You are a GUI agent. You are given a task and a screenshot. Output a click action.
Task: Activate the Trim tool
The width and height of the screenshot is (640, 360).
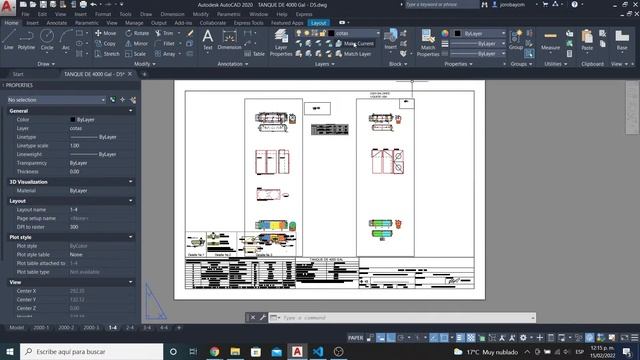coord(164,33)
